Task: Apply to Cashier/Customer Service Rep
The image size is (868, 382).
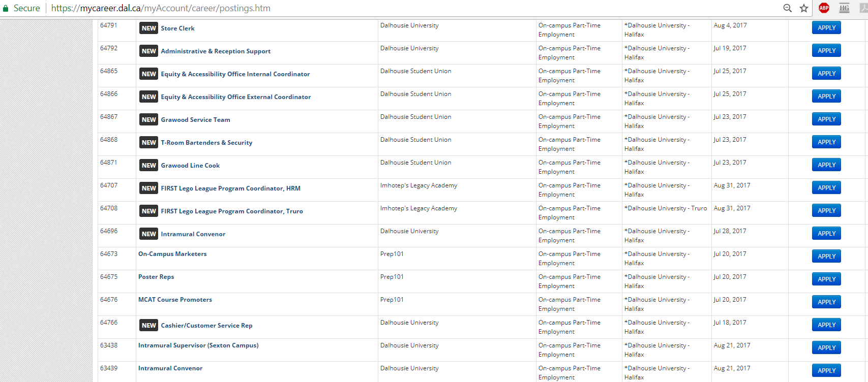Action: (x=826, y=325)
